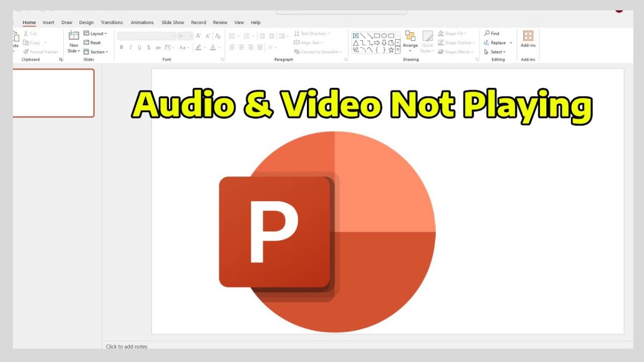644x362 pixels.
Task: Toggle bold text formatting
Action: tap(122, 47)
